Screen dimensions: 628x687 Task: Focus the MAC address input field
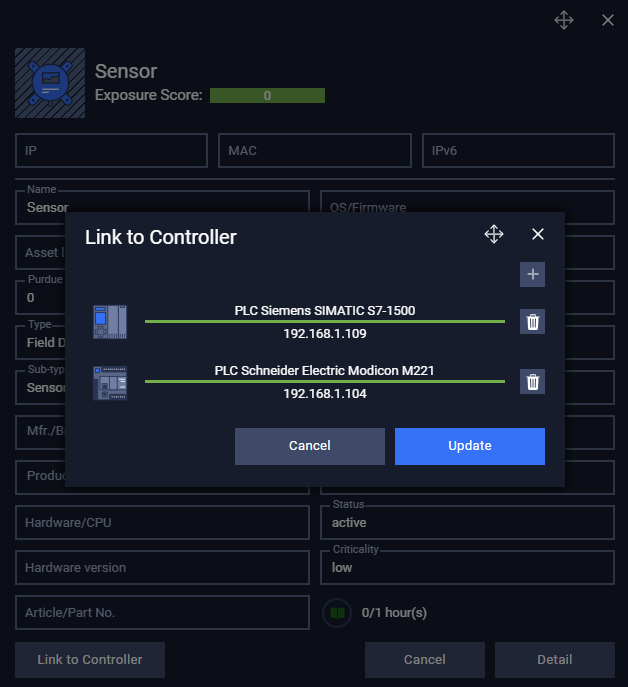pos(315,150)
